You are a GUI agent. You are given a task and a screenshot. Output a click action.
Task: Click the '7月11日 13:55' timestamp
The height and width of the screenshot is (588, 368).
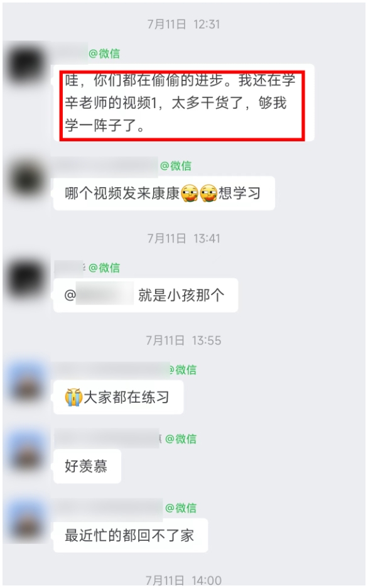pos(183,340)
